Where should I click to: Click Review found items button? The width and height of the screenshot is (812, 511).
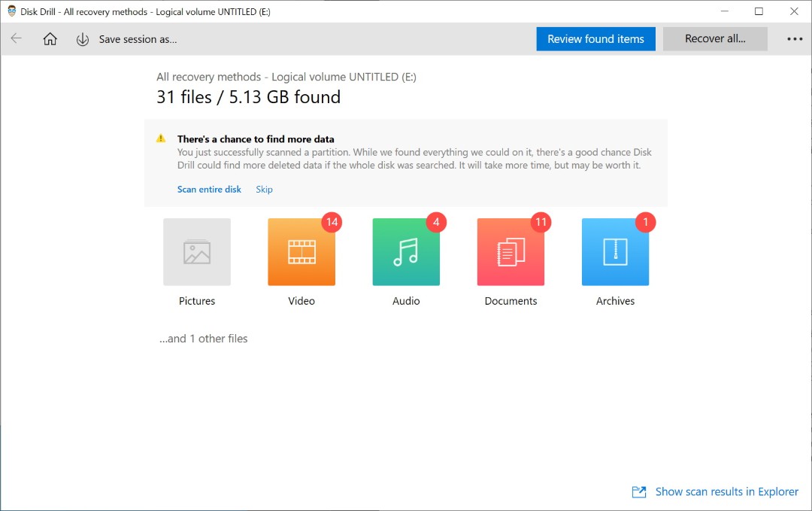tap(595, 39)
